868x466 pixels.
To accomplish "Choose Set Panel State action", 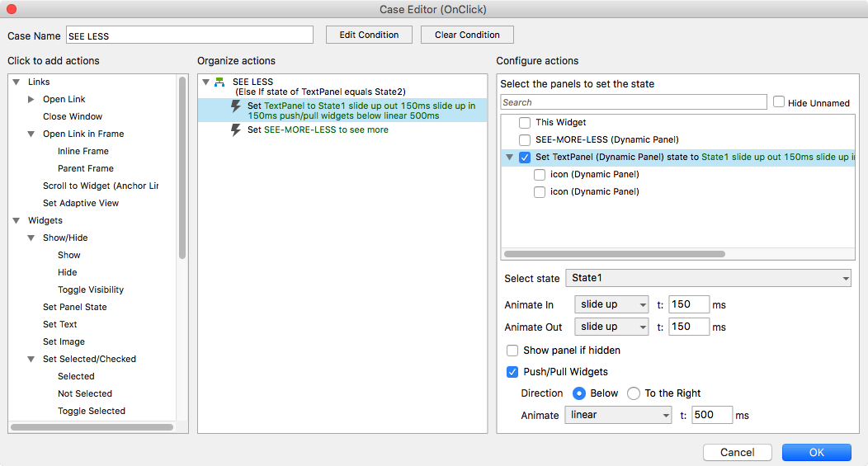I will (75, 307).
